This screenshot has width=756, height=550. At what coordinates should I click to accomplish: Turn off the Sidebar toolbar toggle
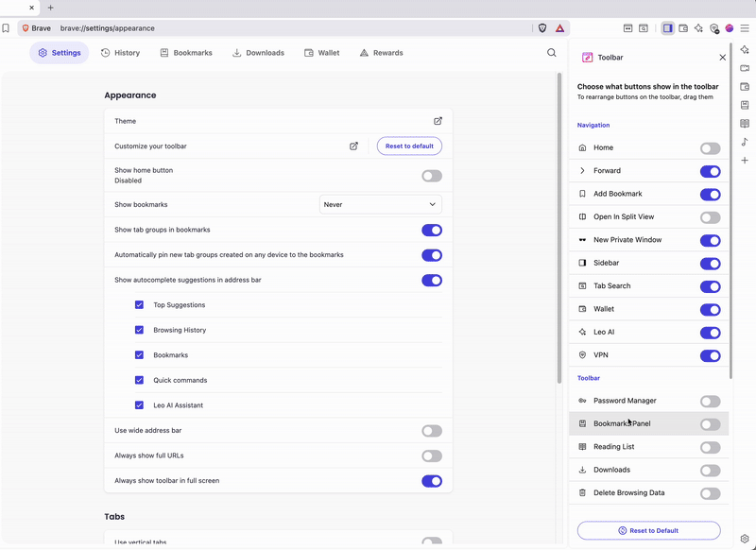(x=711, y=264)
